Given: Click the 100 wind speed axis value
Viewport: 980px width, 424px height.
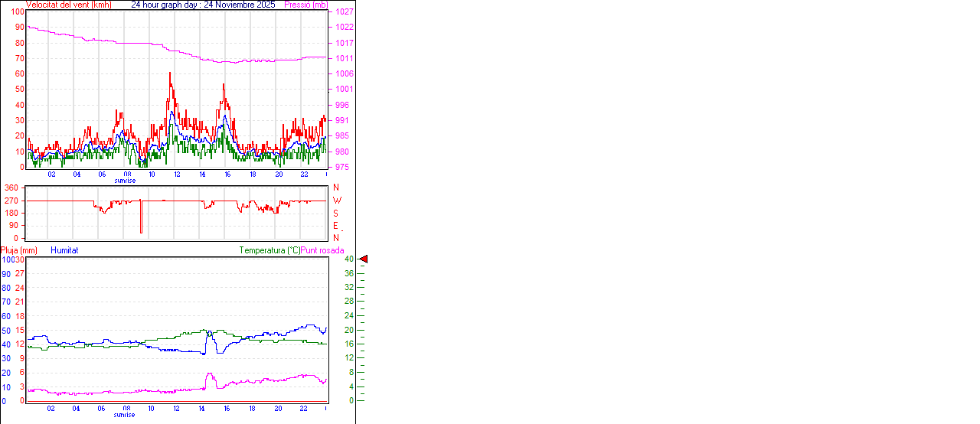Looking at the screenshot, I should click(18, 12).
